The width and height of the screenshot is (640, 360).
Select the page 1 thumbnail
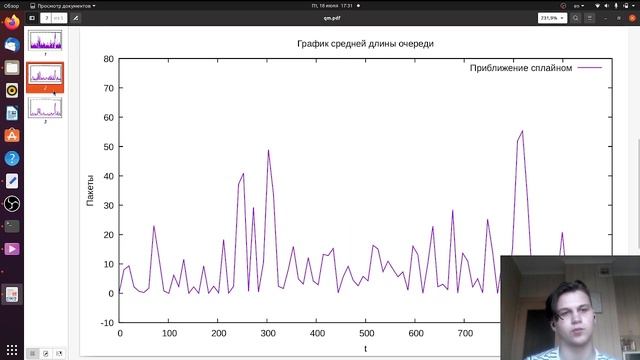(x=45, y=40)
